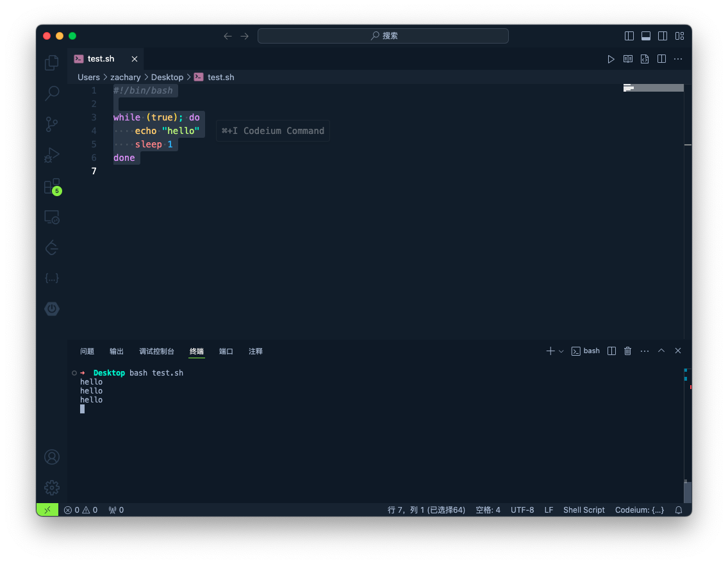Open the Run and Debug view
This screenshot has width=728, height=564.
(52, 154)
